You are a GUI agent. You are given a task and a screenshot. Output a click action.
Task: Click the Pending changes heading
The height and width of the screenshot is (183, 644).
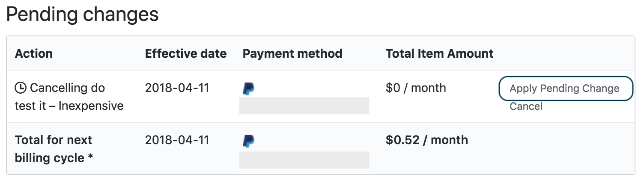click(x=83, y=15)
